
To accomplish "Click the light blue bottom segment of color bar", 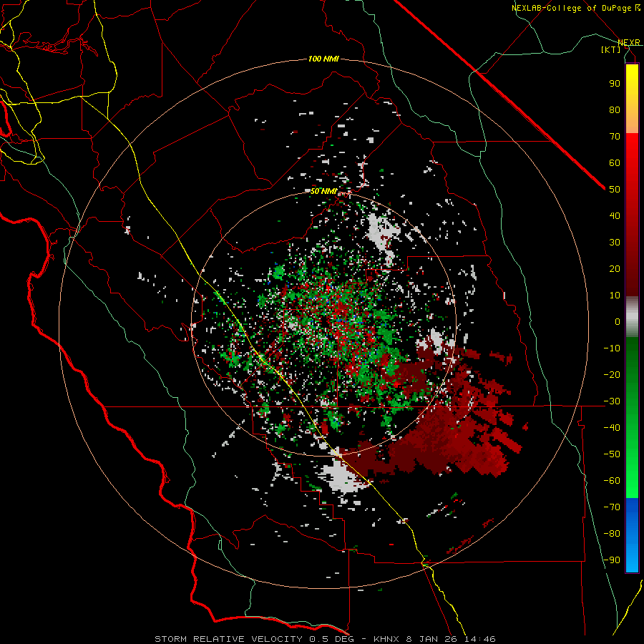I will pos(632,559).
